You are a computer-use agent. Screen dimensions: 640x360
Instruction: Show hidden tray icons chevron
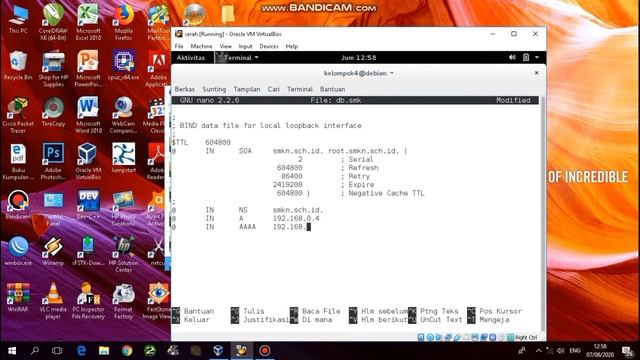pyautogui.click(x=538, y=351)
